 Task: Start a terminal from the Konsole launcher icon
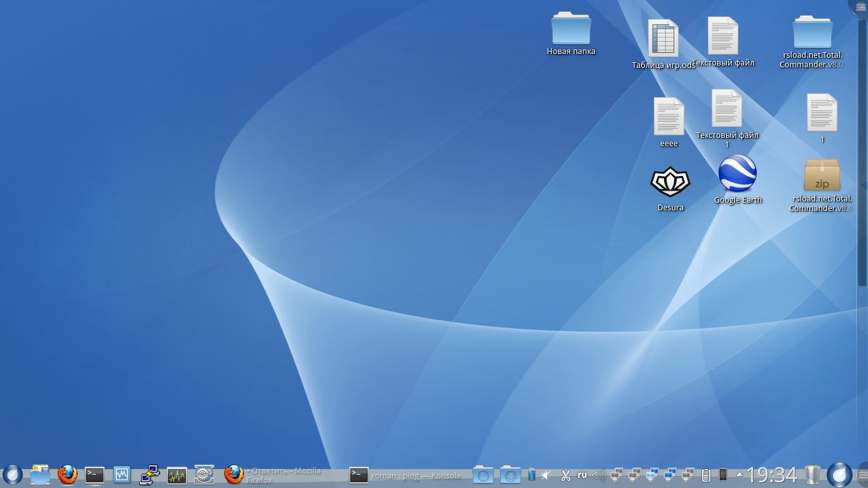[x=95, y=474]
